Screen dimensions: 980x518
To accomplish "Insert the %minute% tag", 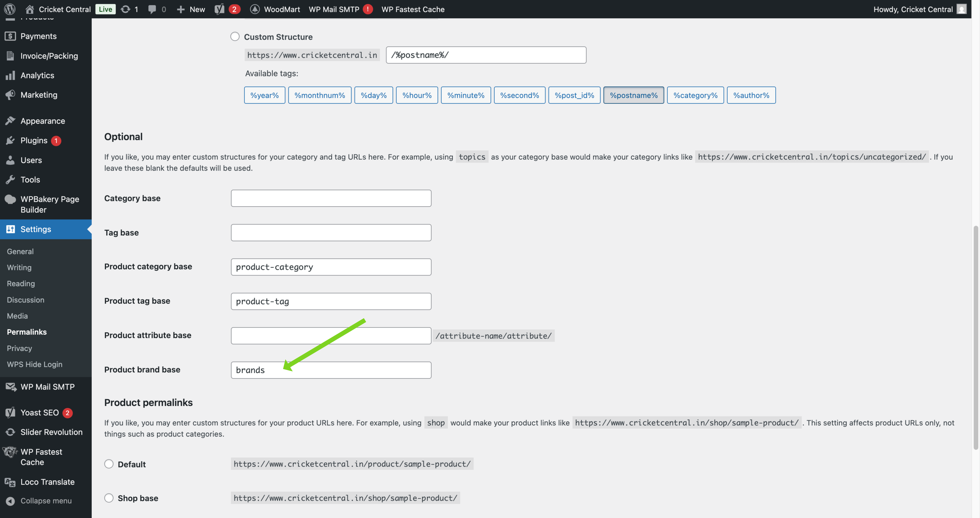I will 466,95.
